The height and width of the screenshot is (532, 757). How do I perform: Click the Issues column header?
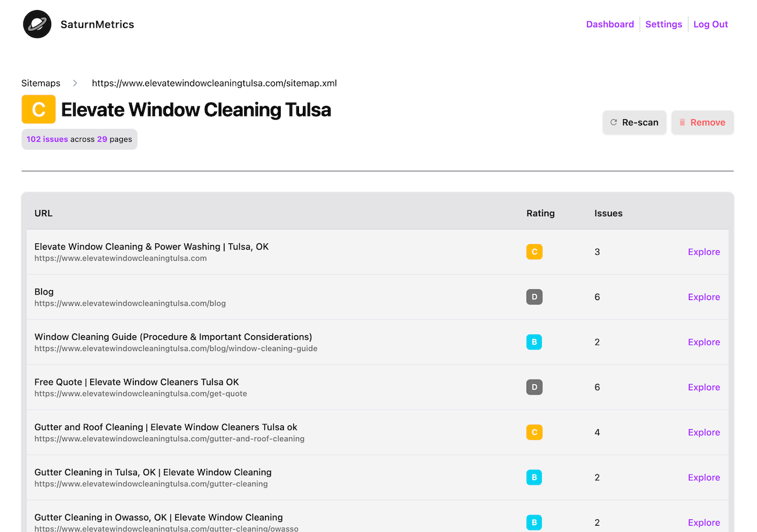point(608,213)
